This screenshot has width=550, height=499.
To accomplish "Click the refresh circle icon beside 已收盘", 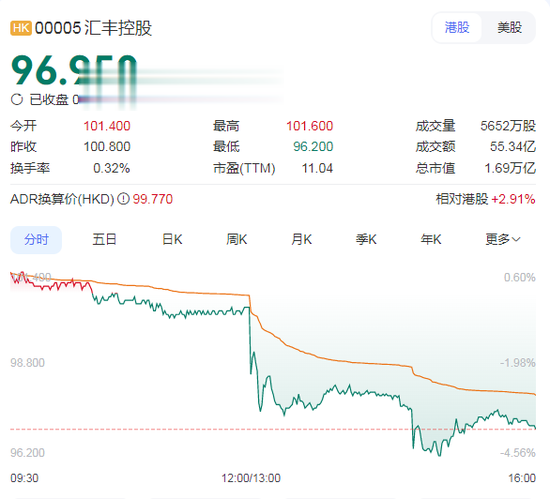I will [16, 100].
